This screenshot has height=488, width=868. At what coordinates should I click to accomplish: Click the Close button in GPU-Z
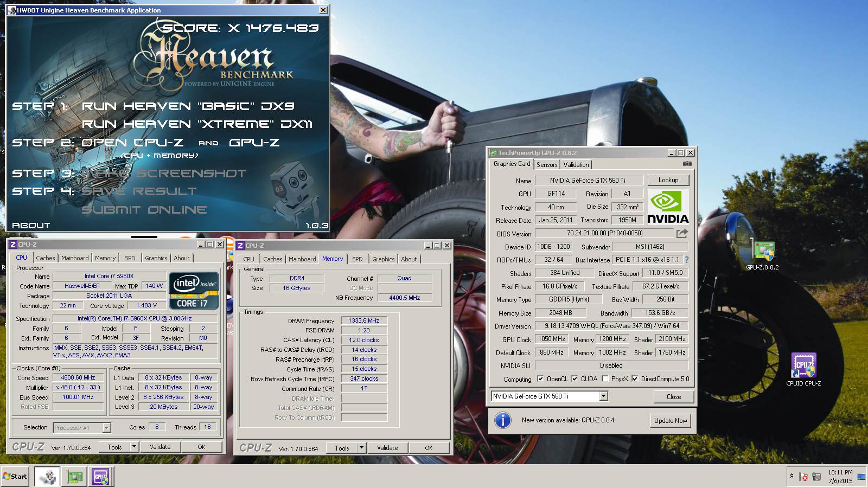(674, 396)
